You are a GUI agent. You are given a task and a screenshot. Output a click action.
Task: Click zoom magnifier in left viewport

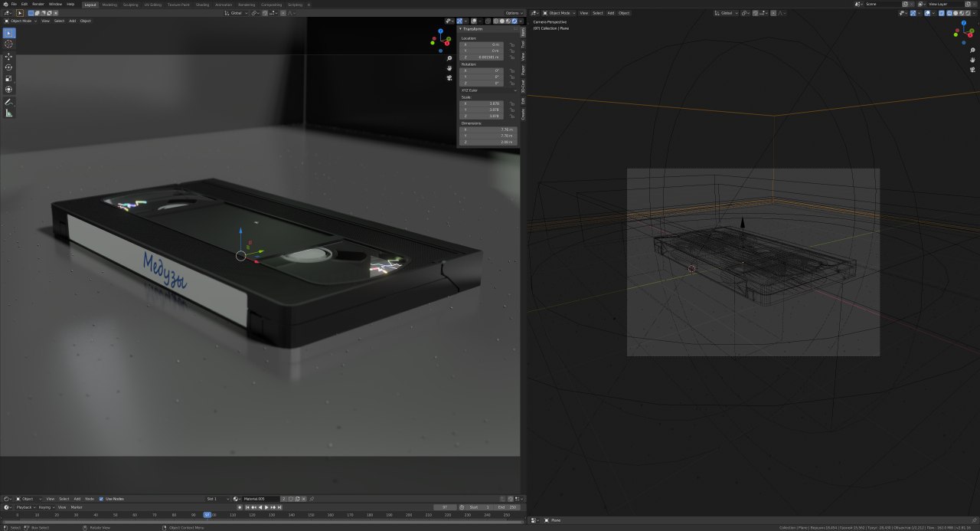pyautogui.click(x=450, y=58)
